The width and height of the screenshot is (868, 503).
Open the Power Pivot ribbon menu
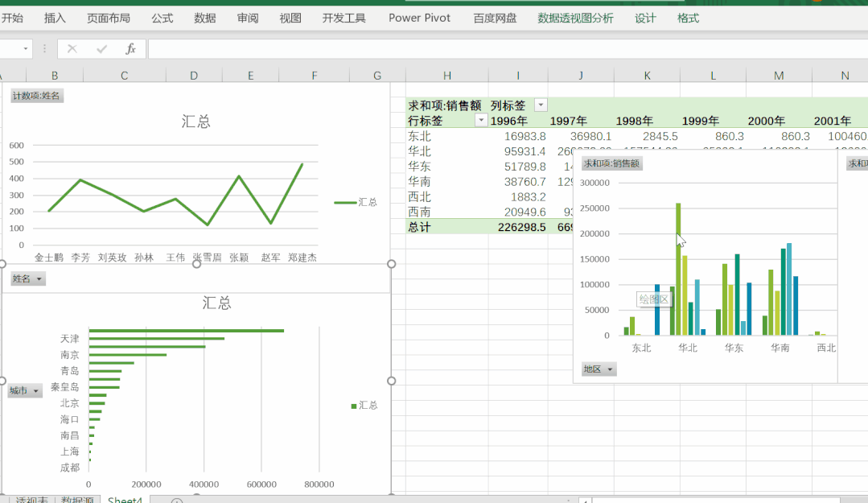point(419,17)
